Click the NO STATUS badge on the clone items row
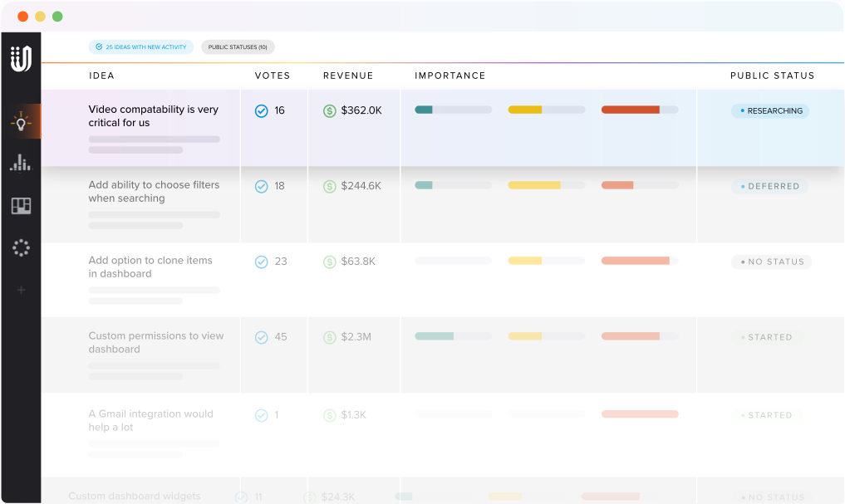Screen dimensions: 845x504 tap(771, 262)
